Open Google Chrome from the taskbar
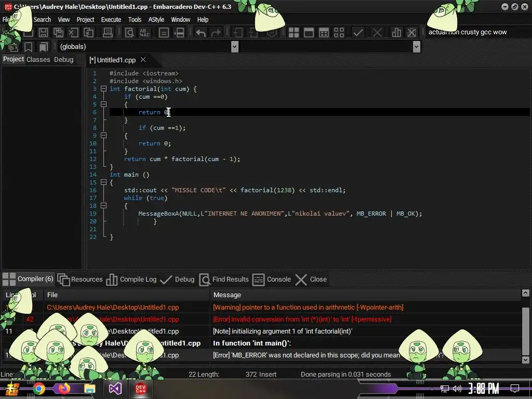 click(38, 389)
